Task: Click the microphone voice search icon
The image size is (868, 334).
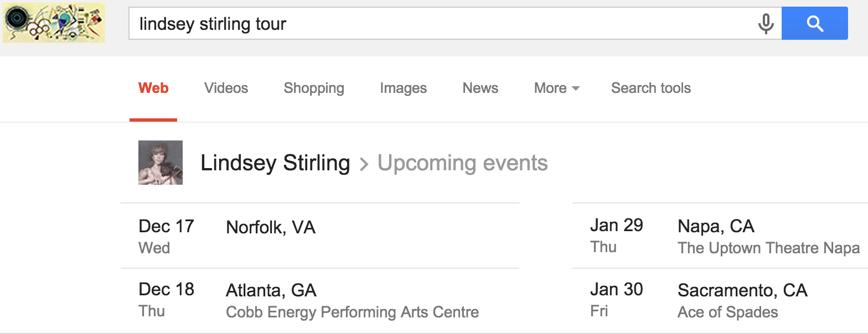Action: [766, 24]
